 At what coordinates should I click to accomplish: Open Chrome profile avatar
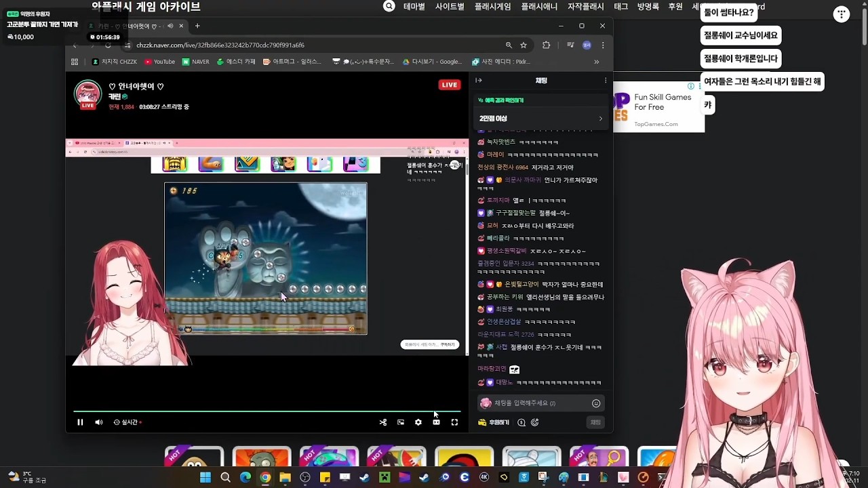(x=587, y=45)
